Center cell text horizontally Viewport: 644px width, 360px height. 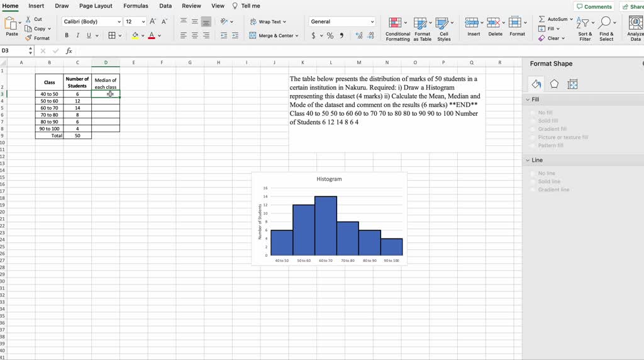pos(195,35)
